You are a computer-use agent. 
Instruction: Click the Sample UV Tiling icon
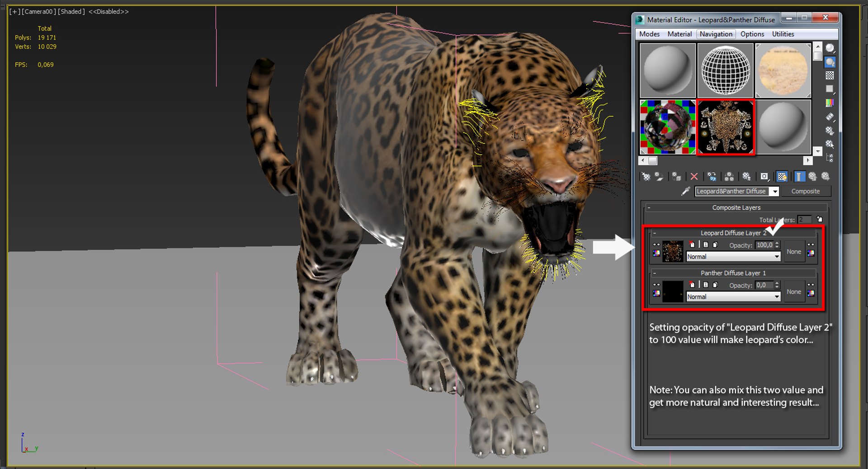[830, 89]
